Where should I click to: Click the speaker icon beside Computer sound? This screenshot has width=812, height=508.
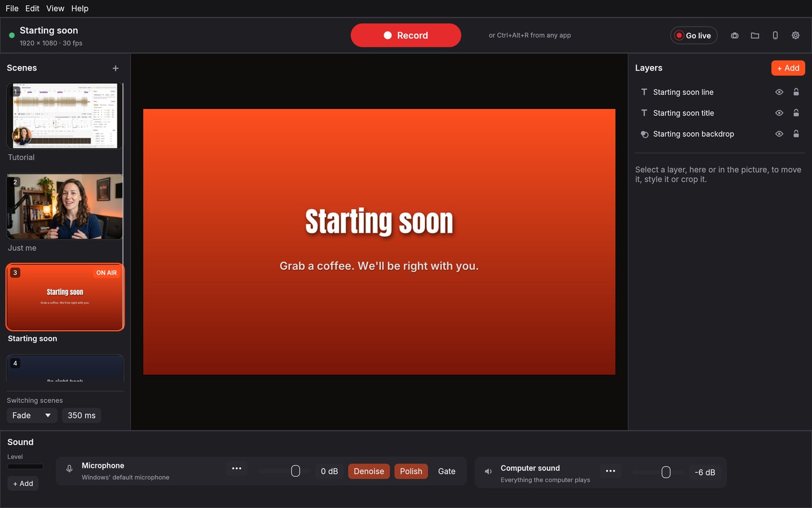click(x=488, y=471)
